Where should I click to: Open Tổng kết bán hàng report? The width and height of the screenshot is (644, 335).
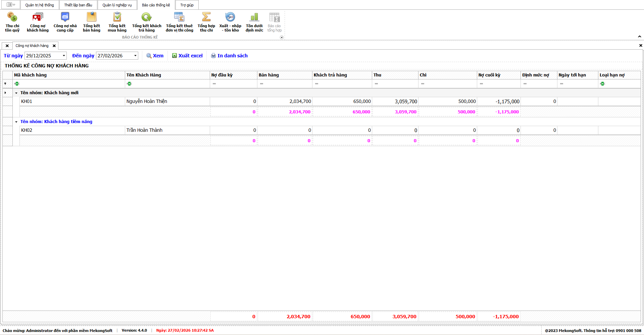tap(92, 22)
